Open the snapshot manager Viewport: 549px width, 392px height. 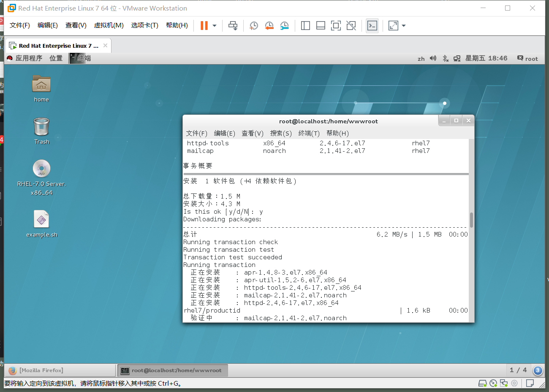[285, 26]
